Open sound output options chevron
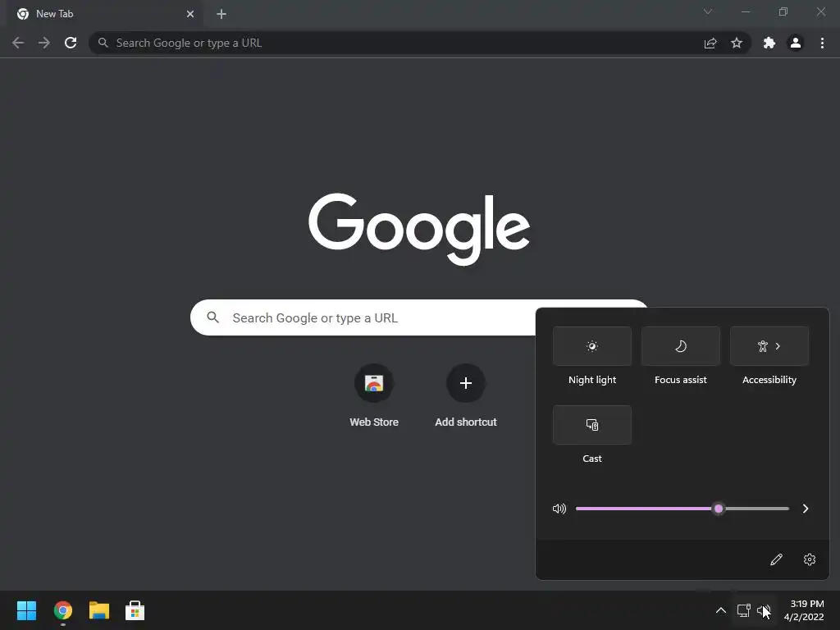The width and height of the screenshot is (840, 630). point(806,509)
